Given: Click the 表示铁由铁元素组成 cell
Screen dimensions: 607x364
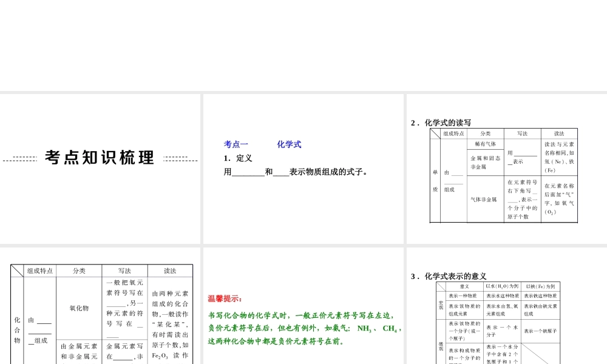Looking at the screenshot, I should coord(540,310).
